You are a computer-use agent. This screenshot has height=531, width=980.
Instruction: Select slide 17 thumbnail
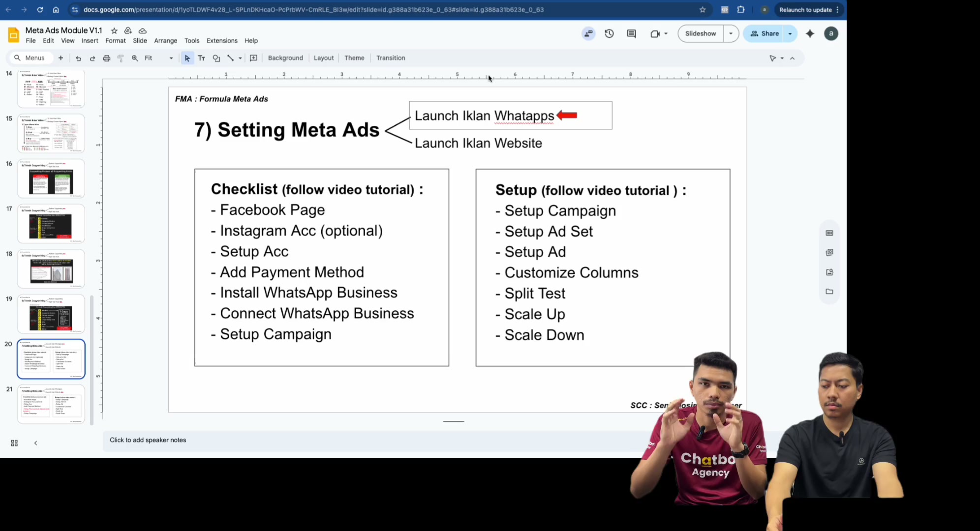click(x=51, y=224)
